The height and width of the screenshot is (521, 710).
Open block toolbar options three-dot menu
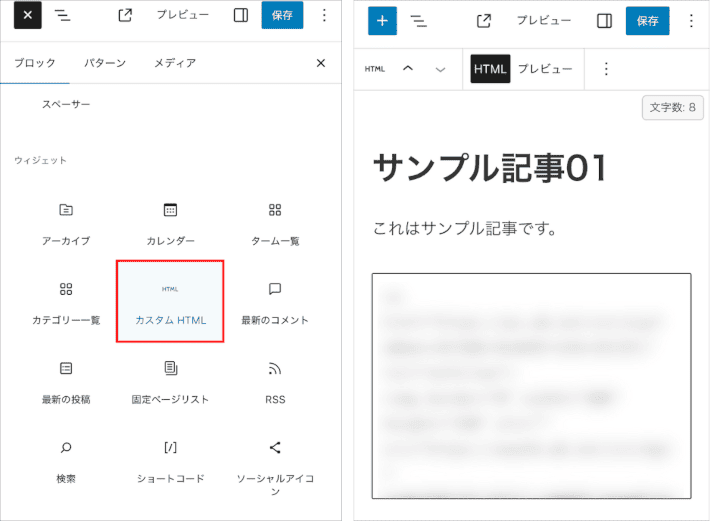tap(605, 69)
